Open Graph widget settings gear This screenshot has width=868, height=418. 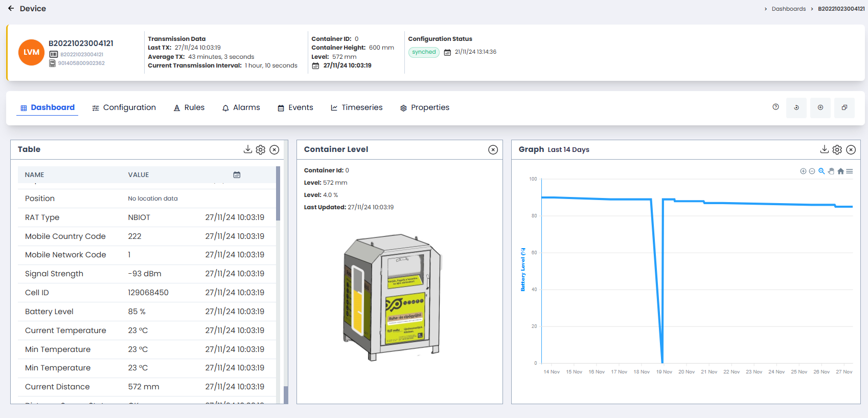point(837,149)
